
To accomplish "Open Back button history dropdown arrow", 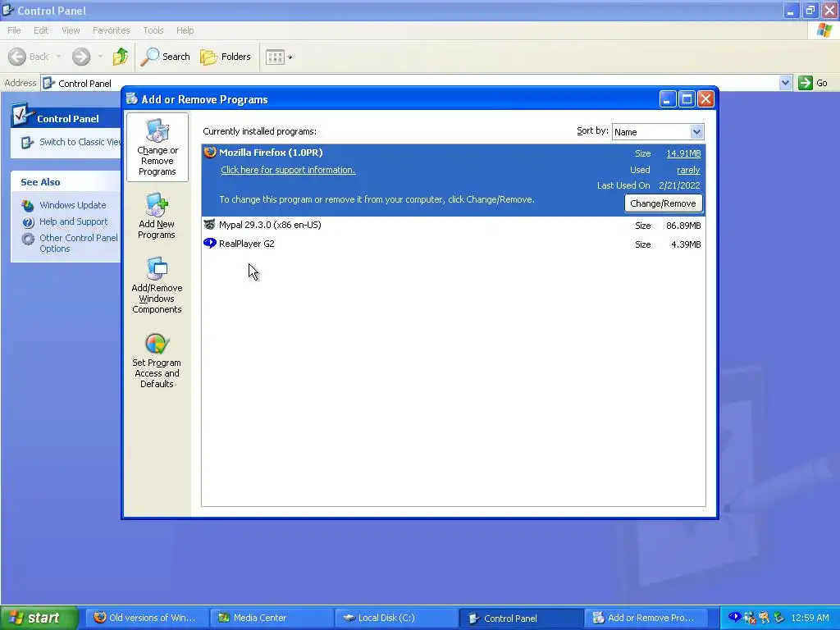I will (x=58, y=57).
